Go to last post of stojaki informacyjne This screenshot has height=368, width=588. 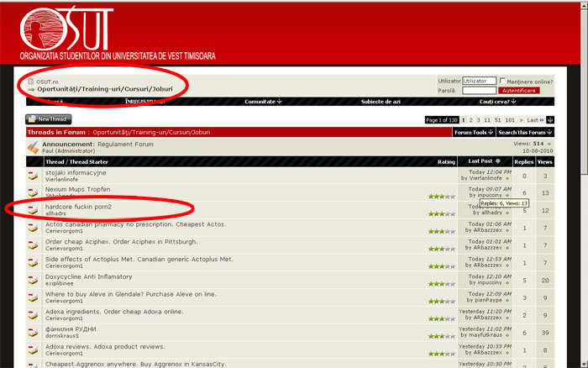click(507, 179)
